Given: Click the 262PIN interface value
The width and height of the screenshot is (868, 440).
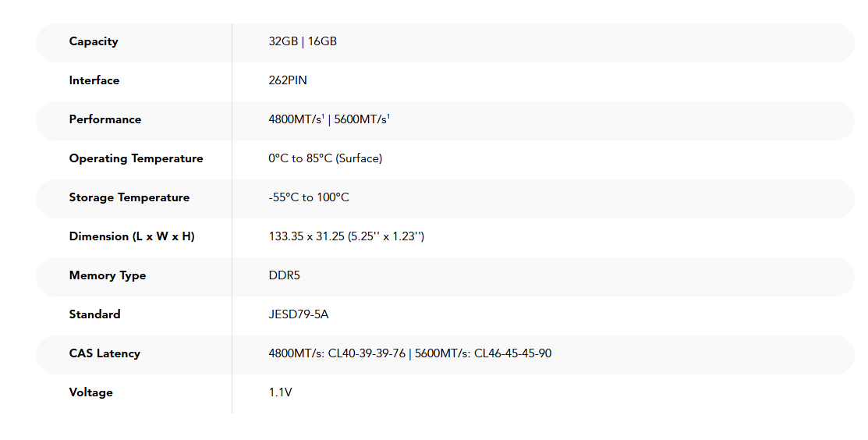Looking at the screenshot, I should [x=288, y=80].
